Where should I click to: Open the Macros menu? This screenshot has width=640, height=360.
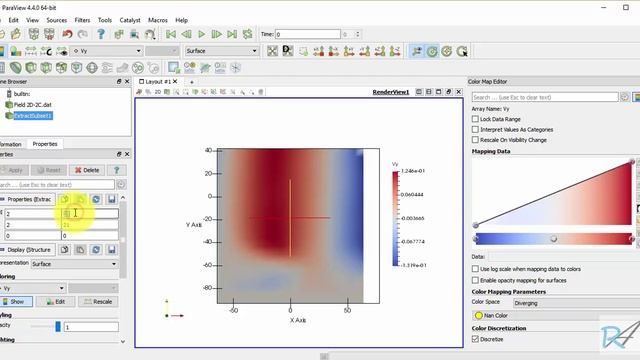pos(158,20)
